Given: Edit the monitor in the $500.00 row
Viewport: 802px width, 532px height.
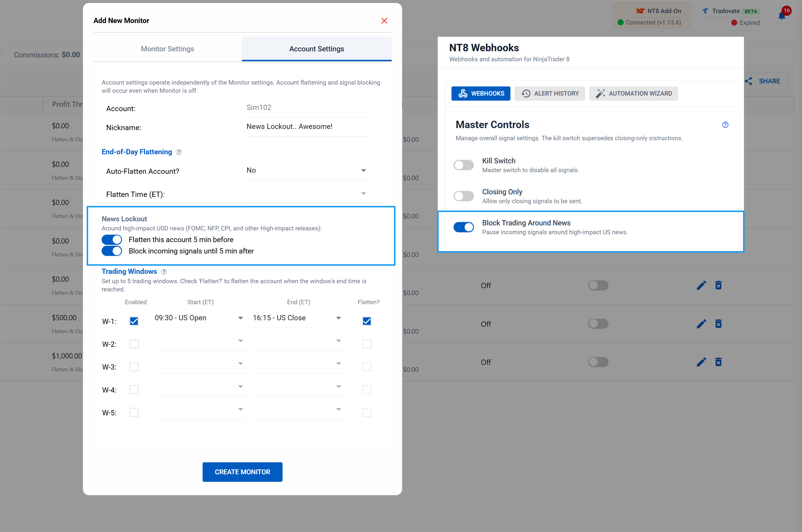Looking at the screenshot, I should [x=701, y=324].
